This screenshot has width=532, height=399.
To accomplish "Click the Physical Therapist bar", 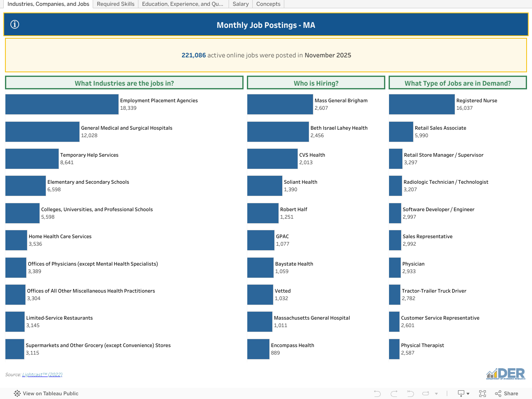I will pos(394,349).
